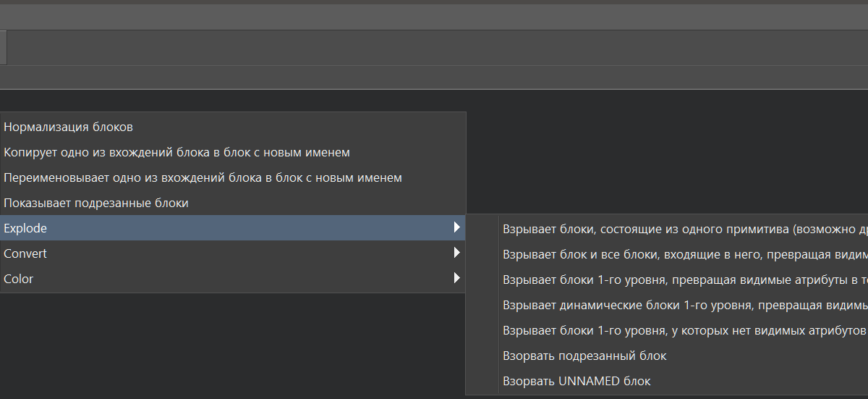Choose 'Взорвать UNNAMED блок' submenu item
The image size is (868, 399).
(576, 381)
